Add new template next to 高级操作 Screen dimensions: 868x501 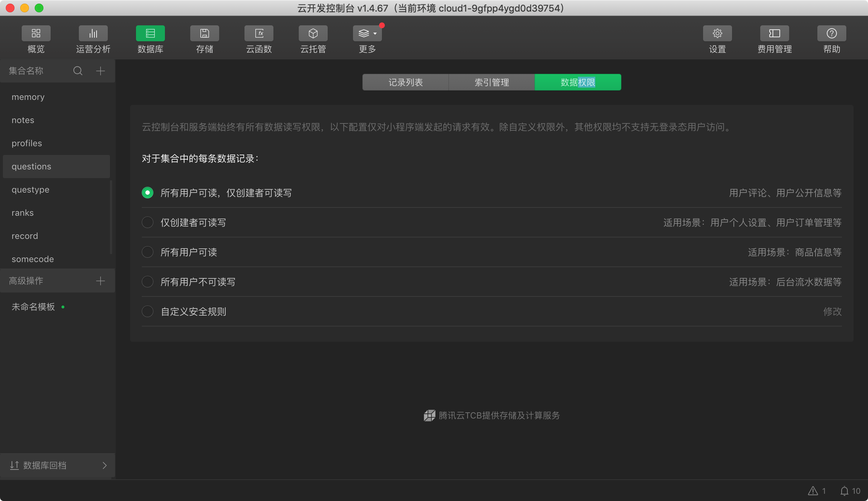[x=101, y=281]
